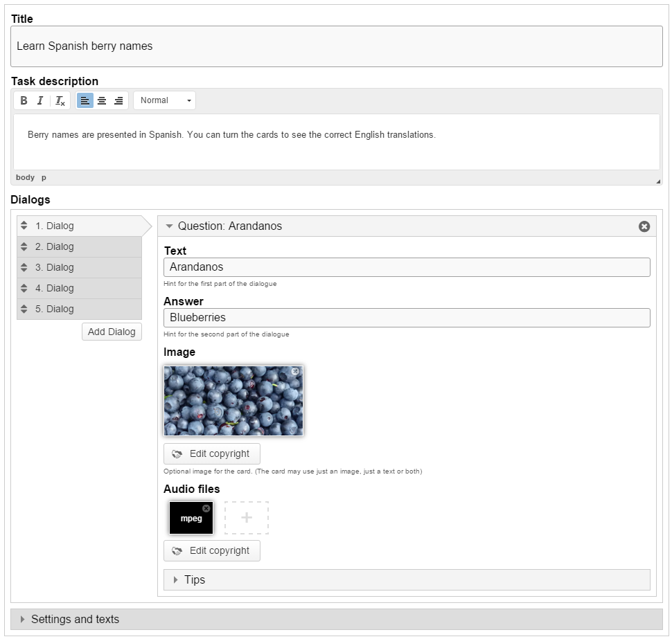Click the Answer field containing Blueberries

click(x=407, y=318)
